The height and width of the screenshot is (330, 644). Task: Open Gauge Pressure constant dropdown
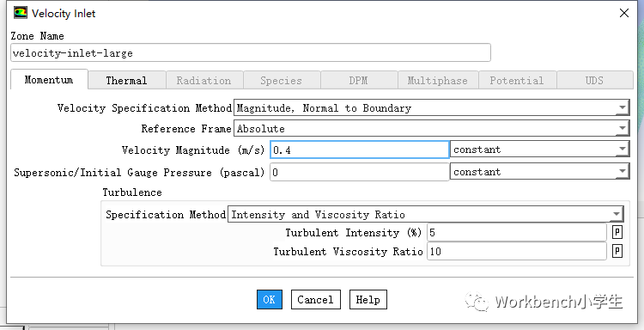(540, 172)
